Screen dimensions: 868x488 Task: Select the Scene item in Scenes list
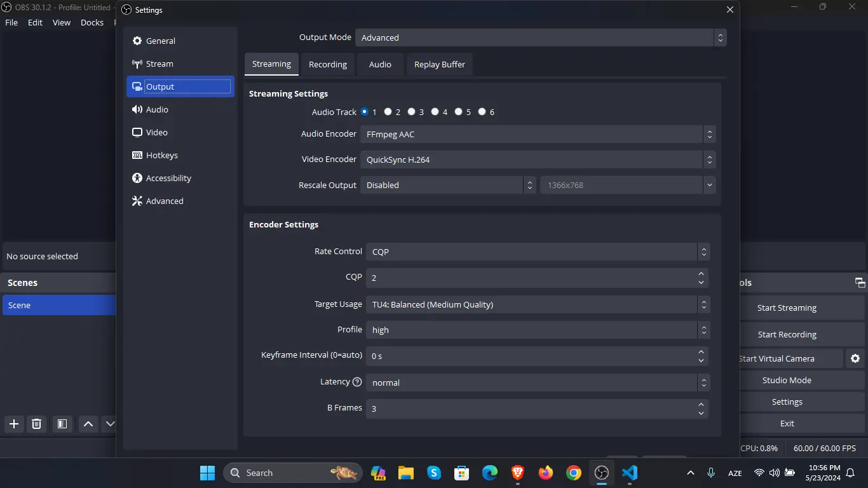point(59,305)
